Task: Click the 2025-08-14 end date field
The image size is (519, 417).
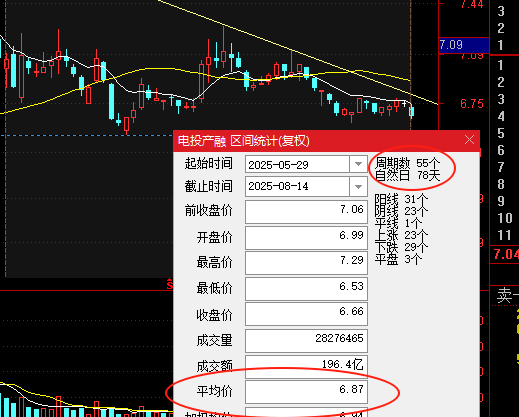Action: [x=297, y=186]
